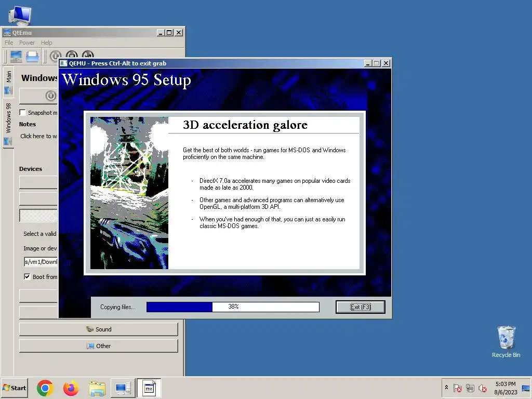Click the QEMU window title bar icon
Viewport: 532px width, 399px height.
63,63
